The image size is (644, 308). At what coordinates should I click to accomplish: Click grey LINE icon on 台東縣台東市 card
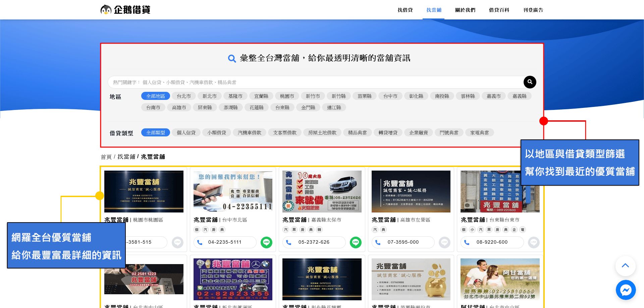click(x=534, y=242)
